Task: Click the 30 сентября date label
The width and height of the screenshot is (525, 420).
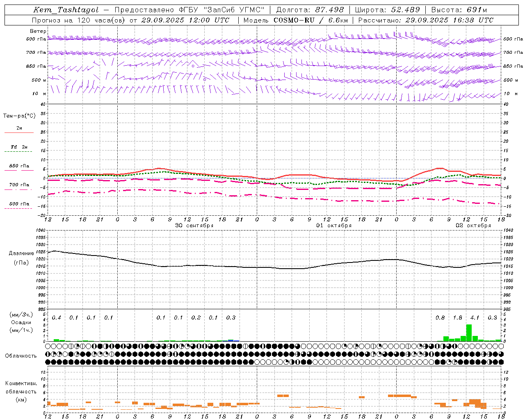Action: [x=194, y=226]
